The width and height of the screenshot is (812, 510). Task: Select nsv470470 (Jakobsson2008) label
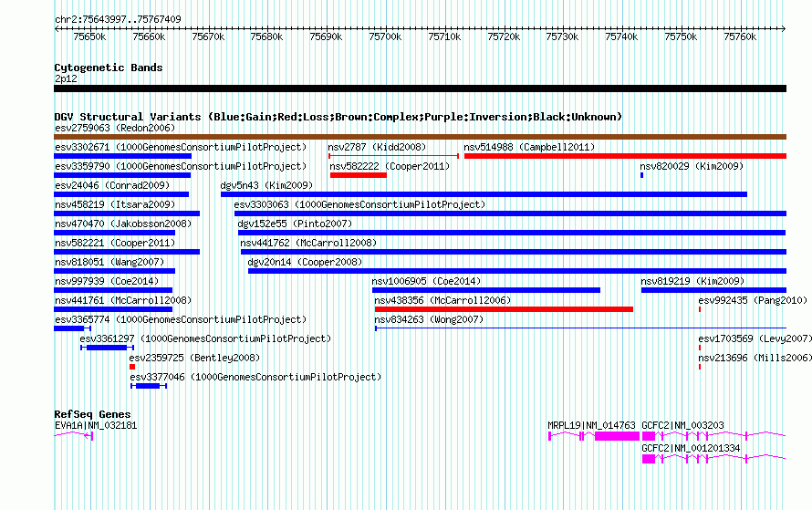(x=123, y=224)
